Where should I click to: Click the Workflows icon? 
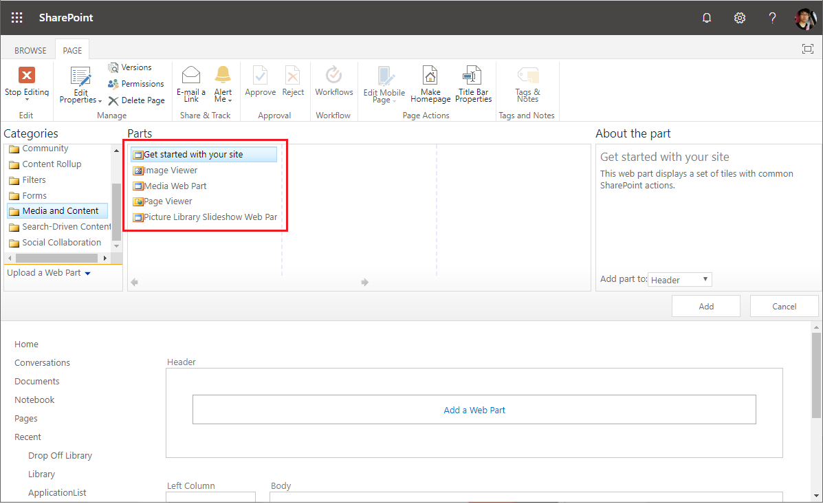pyautogui.click(x=334, y=74)
